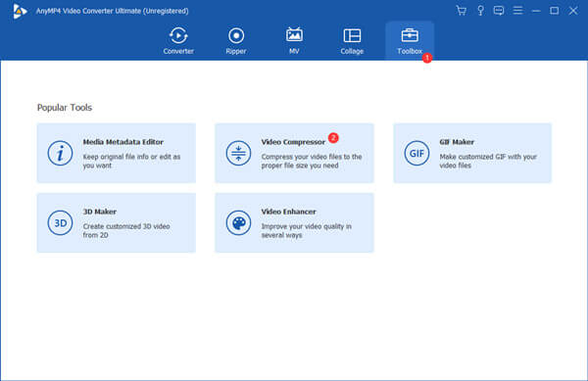Launch Video Compressor tool title
Viewport: 588px width, 381px height.
pyautogui.click(x=293, y=142)
